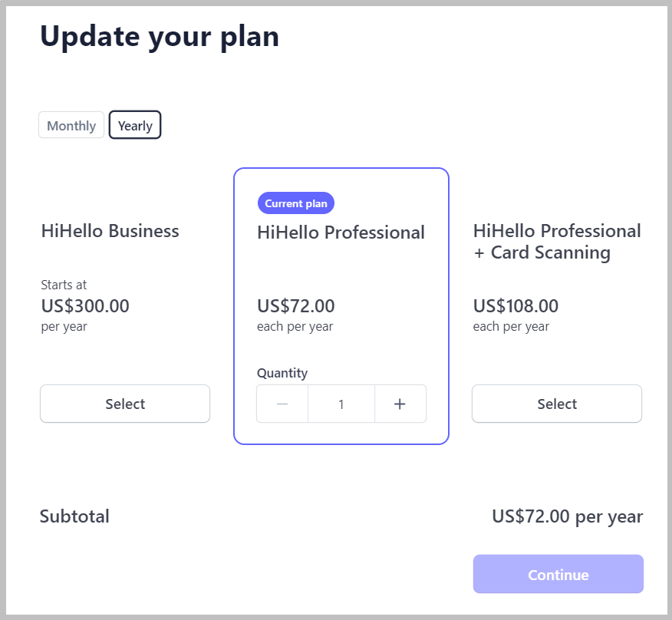
Task: Click the Continue button
Action: click(x=558, y=574)
